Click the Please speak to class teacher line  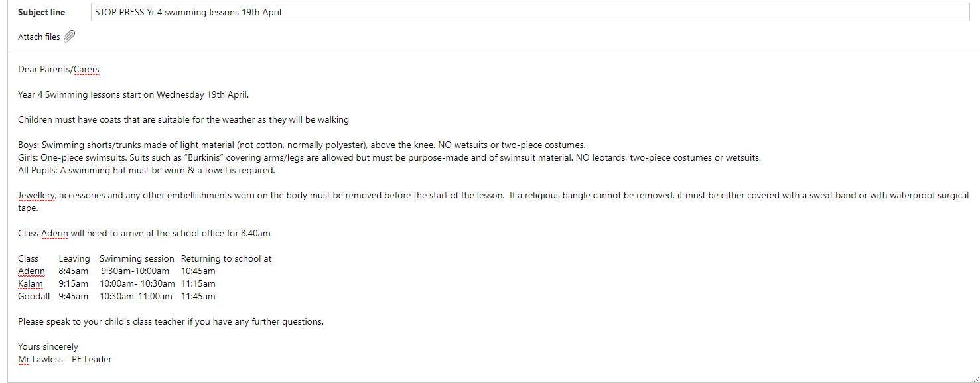tap(171, 322)
